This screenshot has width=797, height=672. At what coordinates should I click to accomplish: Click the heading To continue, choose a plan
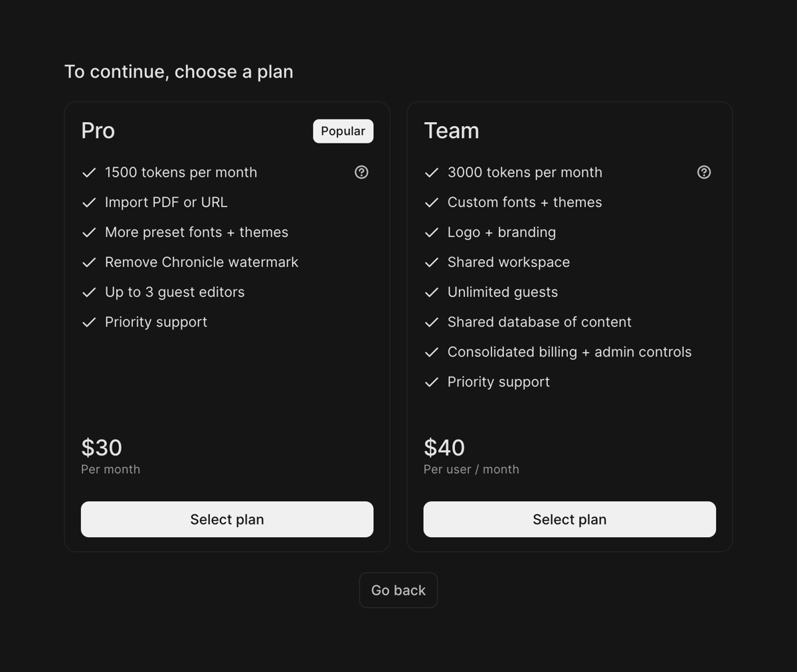179,71
